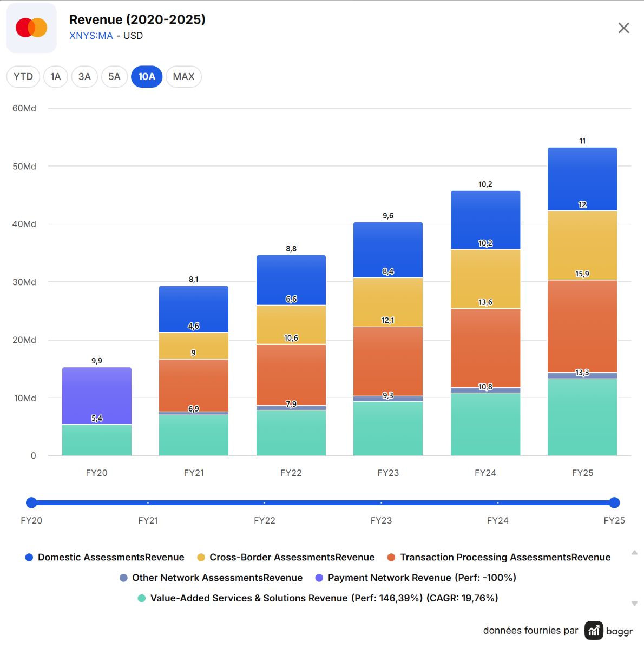Open the baggr logo icon
This screenshot has width=644, height=649.
click(594, 631)
